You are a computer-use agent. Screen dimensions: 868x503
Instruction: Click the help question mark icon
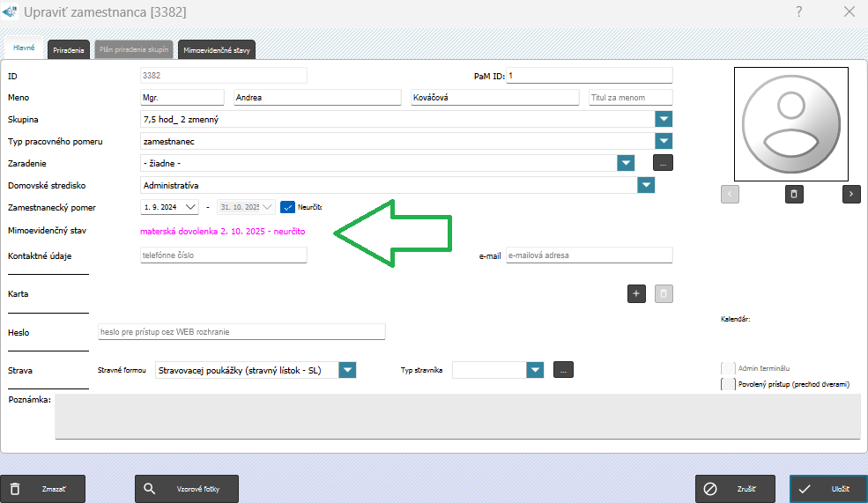pos(799,11)
